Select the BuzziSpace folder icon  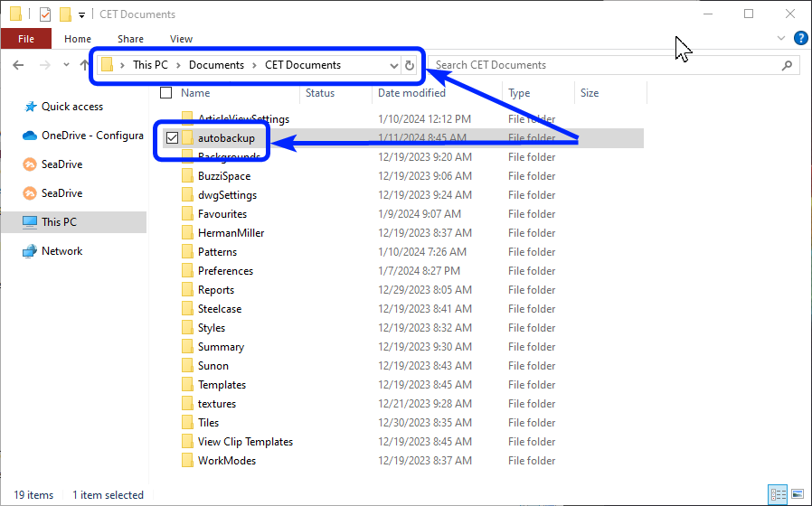click(187, 176)
